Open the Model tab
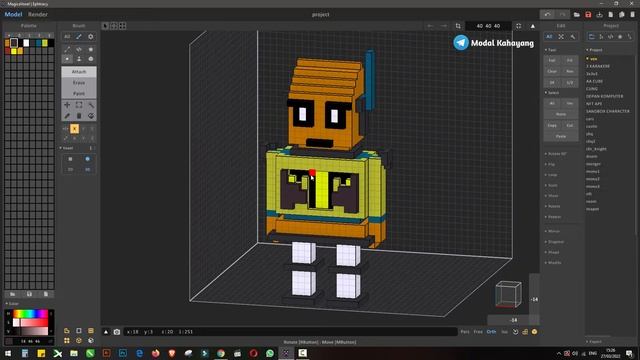The width and height of the screenshot is (640, 360). pos(13,14)
